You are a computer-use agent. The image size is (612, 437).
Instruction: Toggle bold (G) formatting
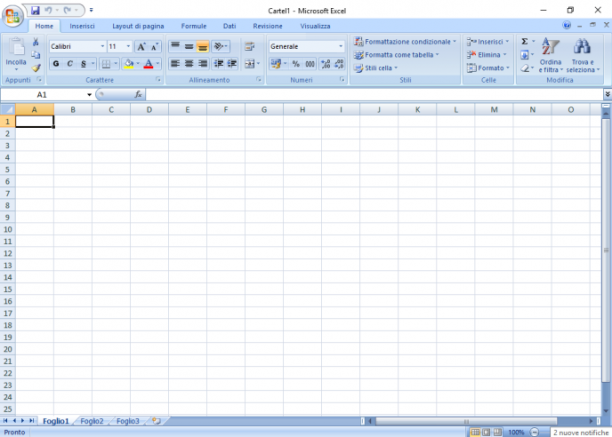[56, 64]
